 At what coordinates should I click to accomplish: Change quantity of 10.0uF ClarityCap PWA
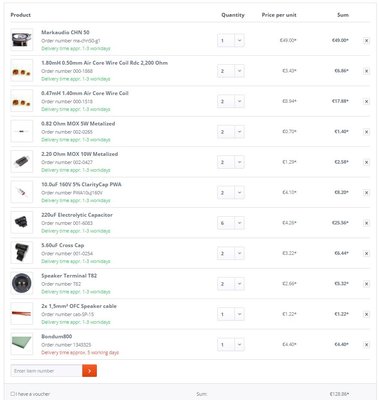pos(231,193)
